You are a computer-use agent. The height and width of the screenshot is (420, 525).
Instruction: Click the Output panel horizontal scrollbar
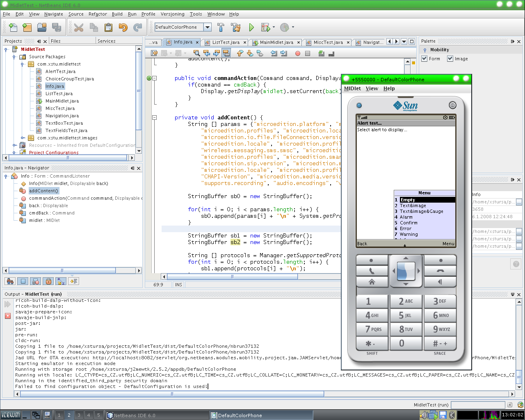click(x=172, y=394)
